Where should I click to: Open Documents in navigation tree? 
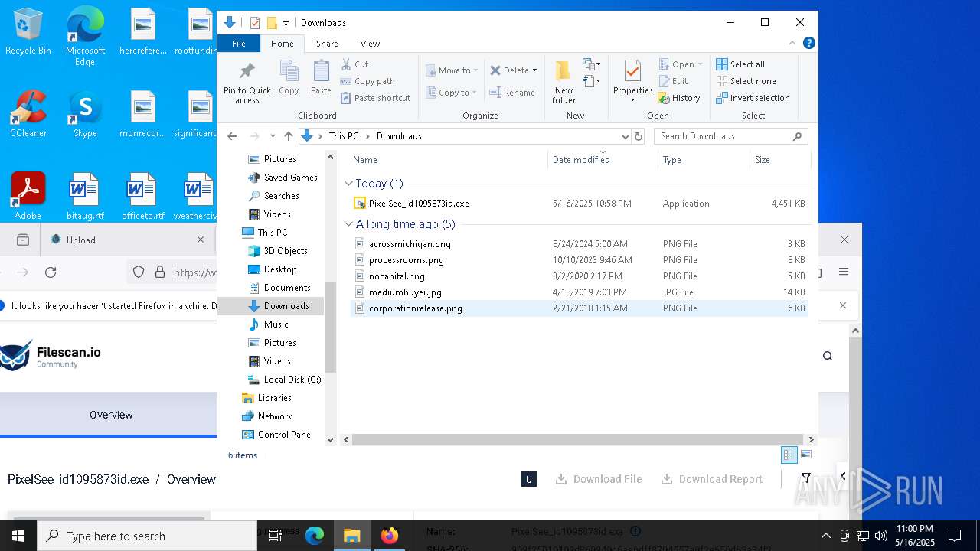[x=279, y=288]
